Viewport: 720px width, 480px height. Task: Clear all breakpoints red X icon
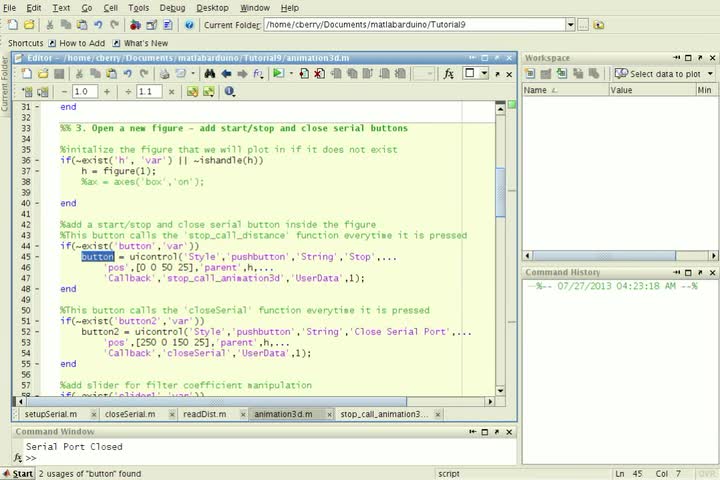point(320,73)
